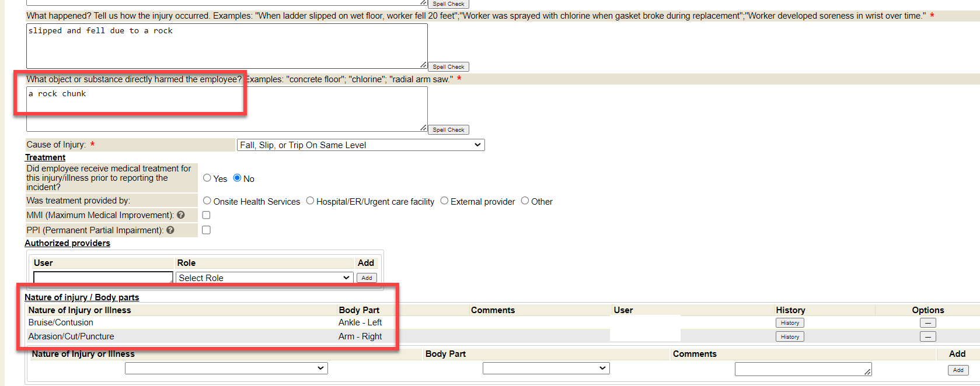This screenshot has height=386, width=980.
Task: Check the MMI (Maximum Medical Improvement) checkbox
Action: coord(206,215)
